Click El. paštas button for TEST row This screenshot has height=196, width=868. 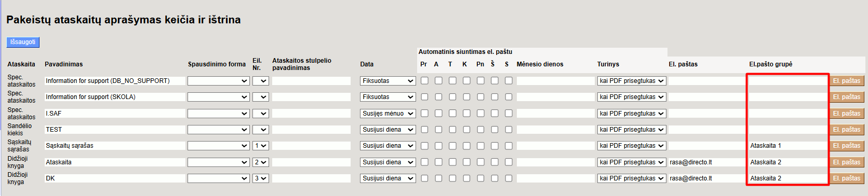[x=847, y=130]
